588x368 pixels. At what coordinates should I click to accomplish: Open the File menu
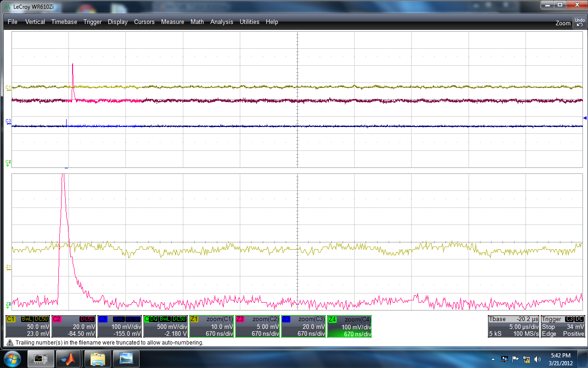click(x=12, y=22)
